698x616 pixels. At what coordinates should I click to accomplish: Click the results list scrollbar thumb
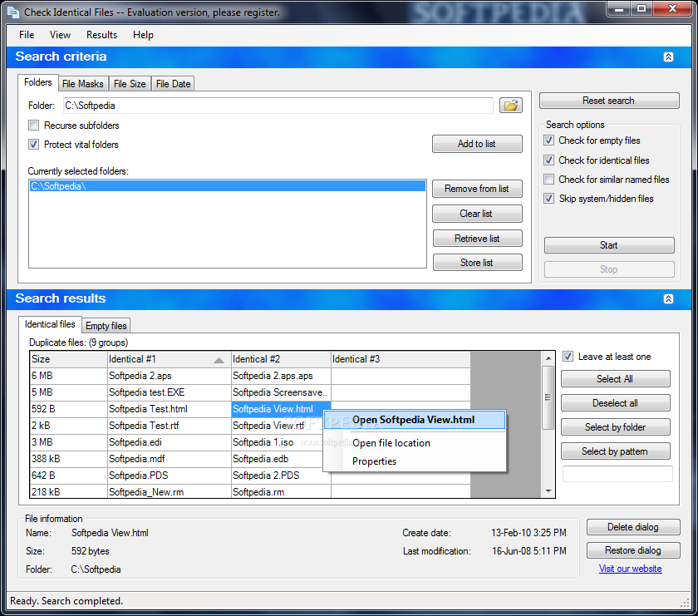pyautogui.click(x=548, y=397)
